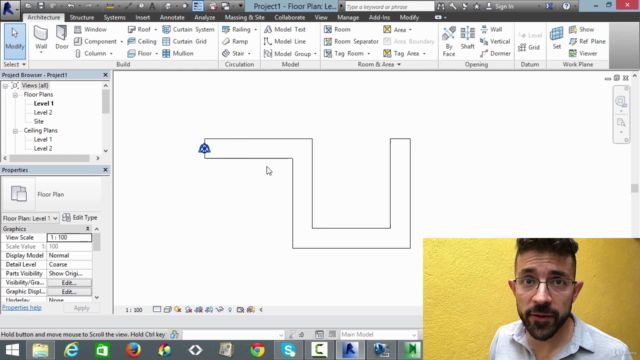Select the Floor tool
The image size is (640, 360).
(140, 53)
